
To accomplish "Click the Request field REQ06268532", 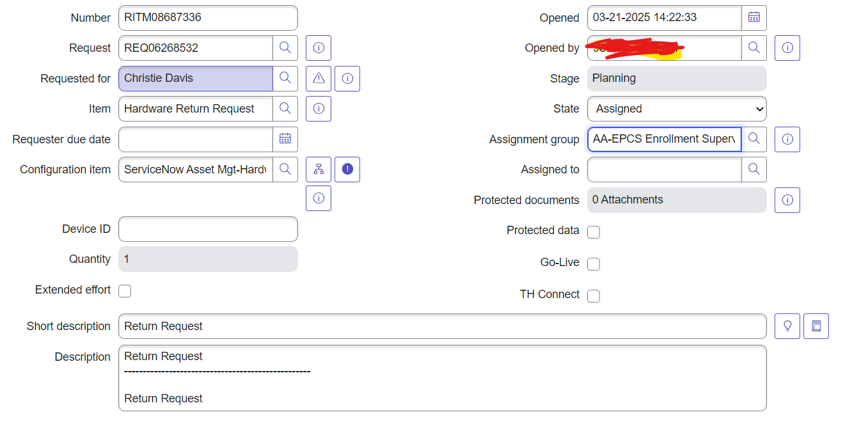I will click(196, 48).
